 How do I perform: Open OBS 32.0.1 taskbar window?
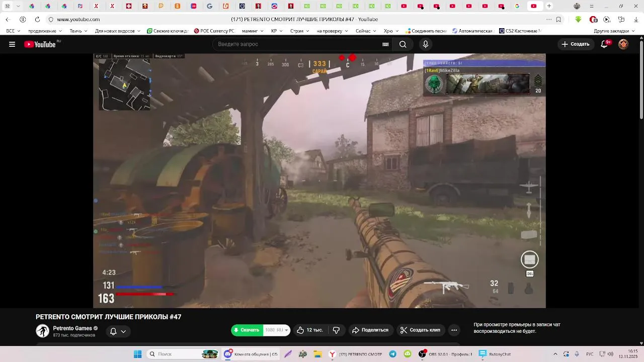[x=445, y=354]
